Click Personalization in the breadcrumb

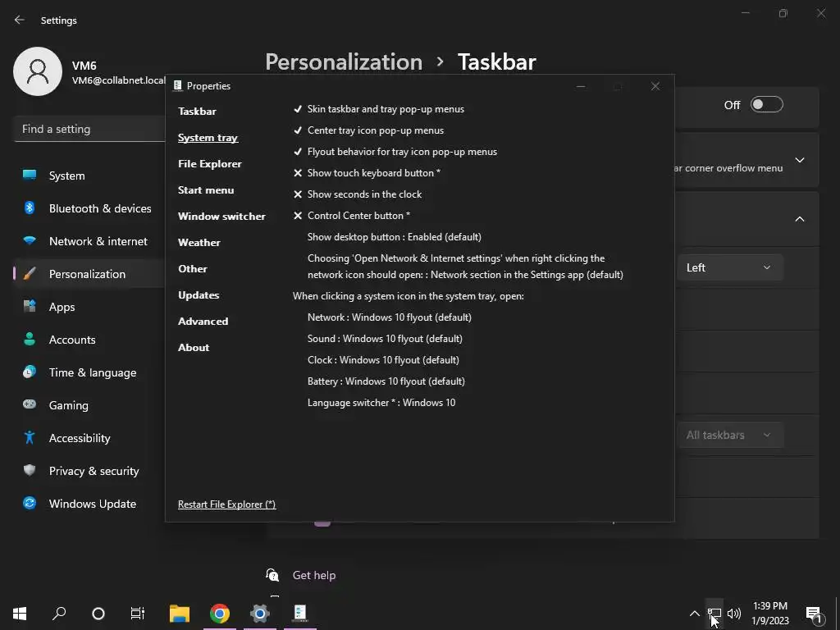344,62
